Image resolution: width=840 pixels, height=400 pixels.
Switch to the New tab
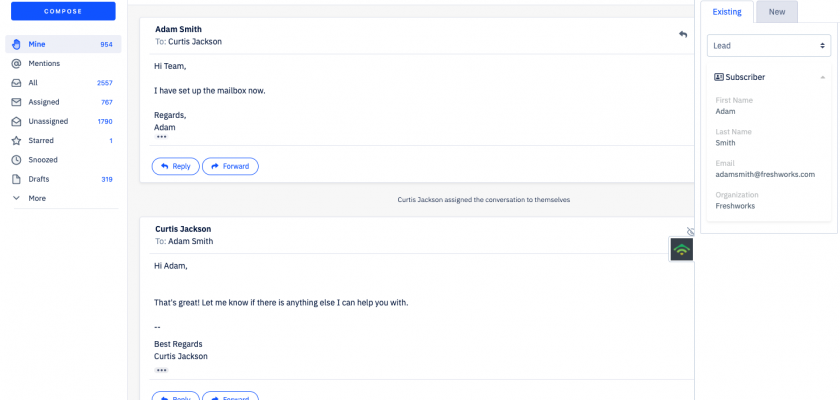[777, 11]
